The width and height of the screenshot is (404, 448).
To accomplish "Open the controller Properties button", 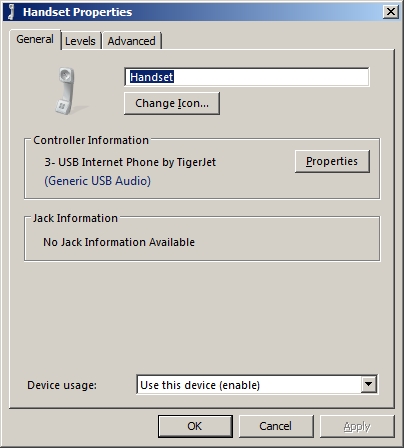I will 332,161.
